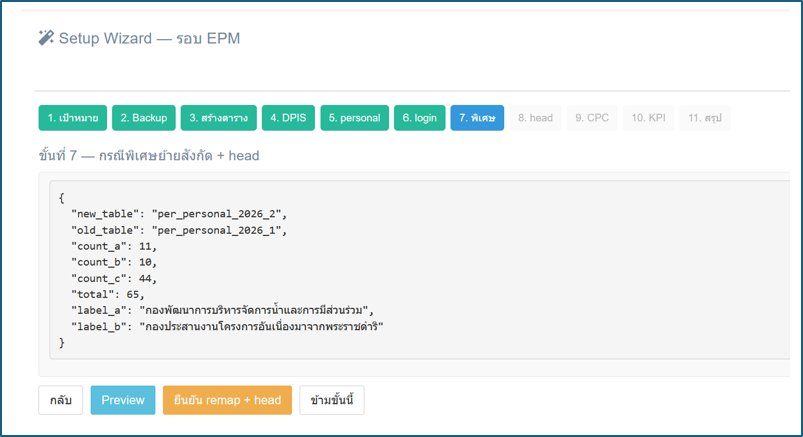The height and width of the screenshot is (437, 803).
Task: Click the per_personal_2026_2 new_table value
Action: pos(216,214)
